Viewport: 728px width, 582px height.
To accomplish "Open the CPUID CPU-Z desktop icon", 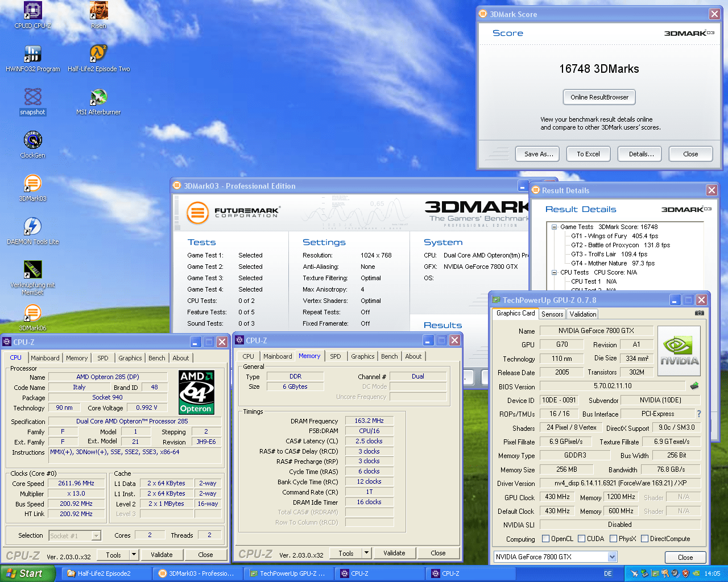I will tap(32, 15).
